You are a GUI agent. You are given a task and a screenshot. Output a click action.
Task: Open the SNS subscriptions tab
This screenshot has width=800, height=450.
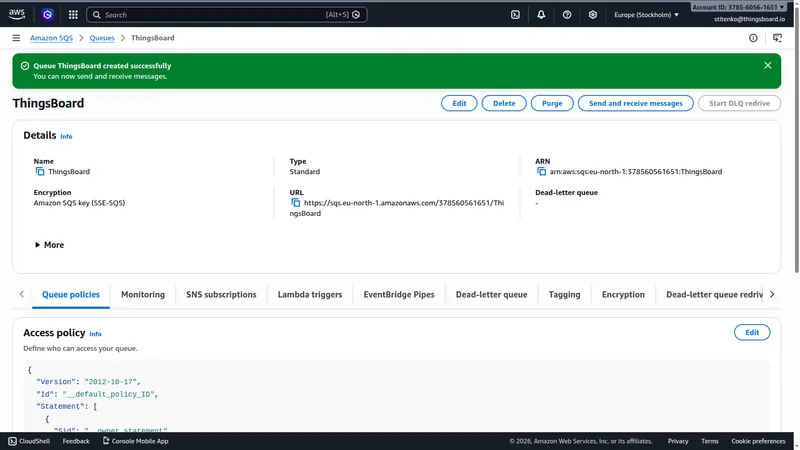click(221, 294)
